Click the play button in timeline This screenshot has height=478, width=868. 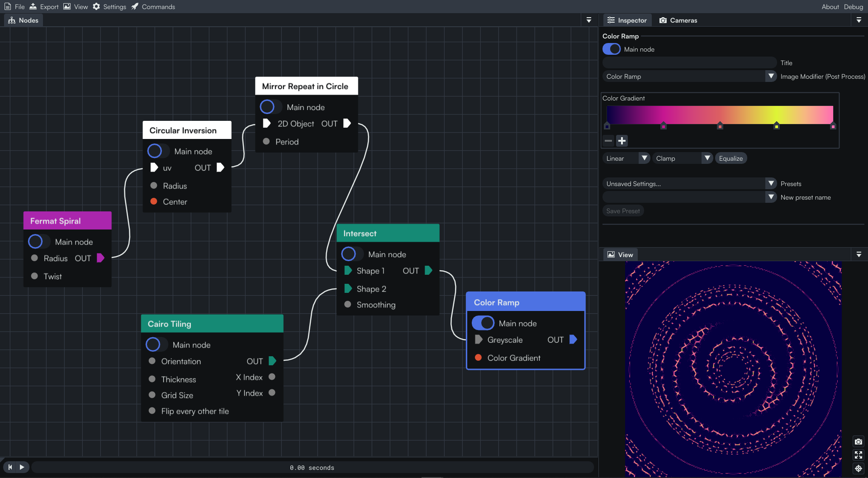point(22,467)
